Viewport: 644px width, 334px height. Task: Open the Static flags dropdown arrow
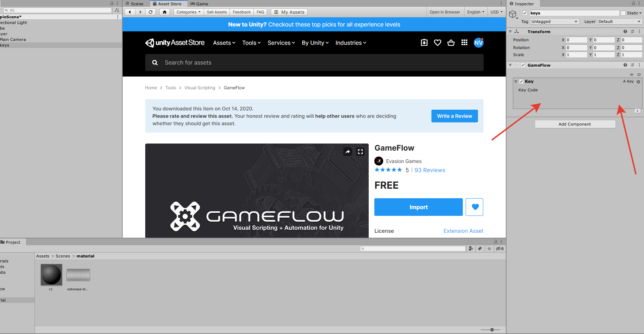click(x=641, y=13)
